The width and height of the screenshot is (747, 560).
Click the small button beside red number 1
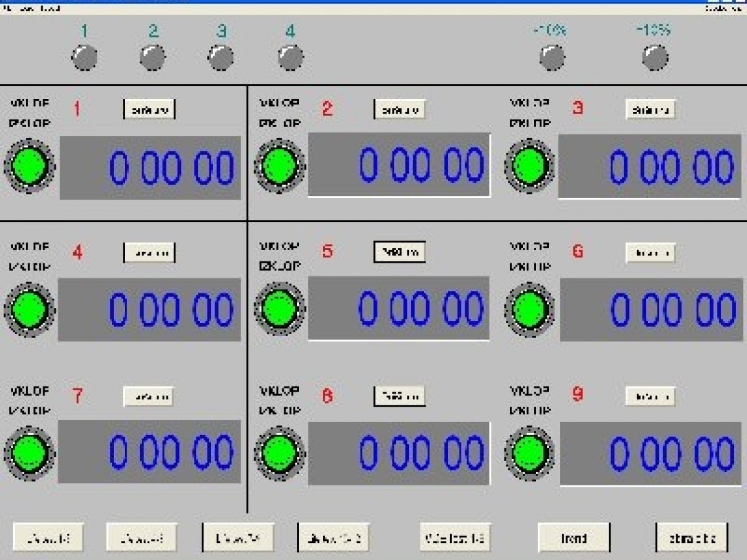(149, 109)
